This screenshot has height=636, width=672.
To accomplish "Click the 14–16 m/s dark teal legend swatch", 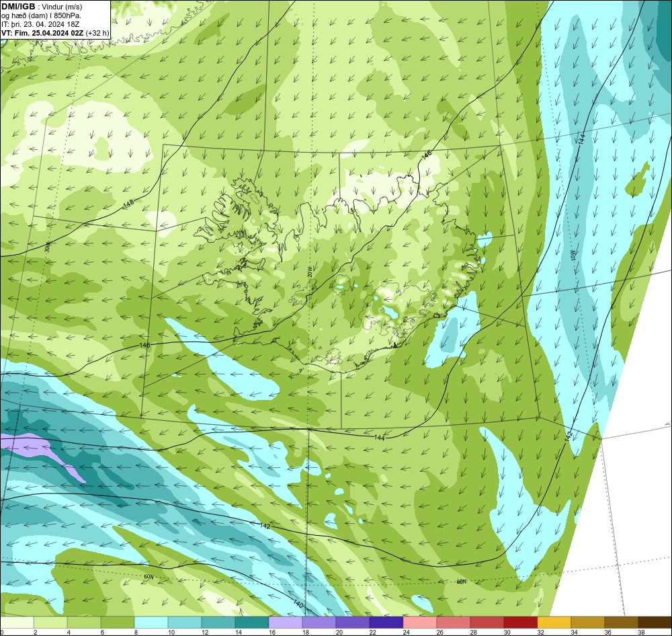I will pyautogui.click(x=252, y=623).
